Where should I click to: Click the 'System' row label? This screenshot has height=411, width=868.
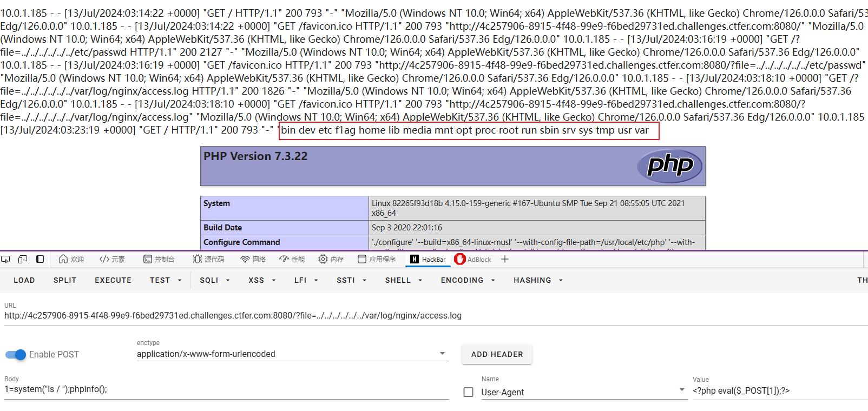[216, 203]
